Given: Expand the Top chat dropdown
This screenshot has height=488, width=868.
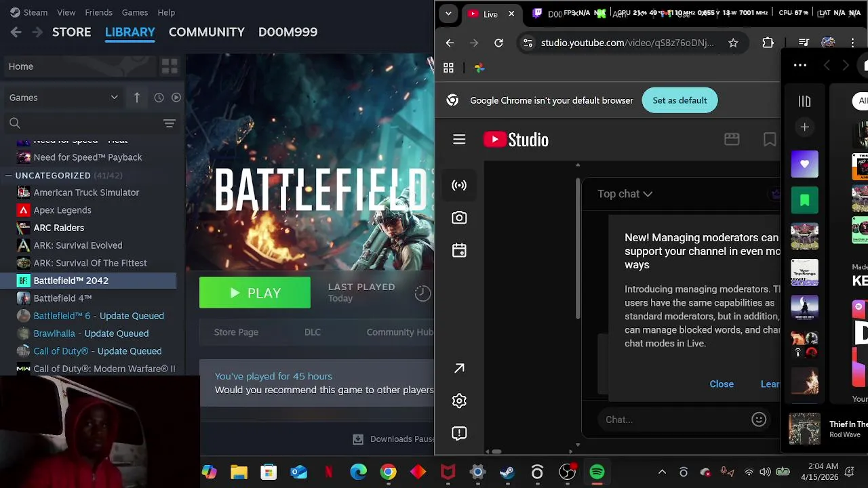Looking at the screenshot, I should [625, 194].
